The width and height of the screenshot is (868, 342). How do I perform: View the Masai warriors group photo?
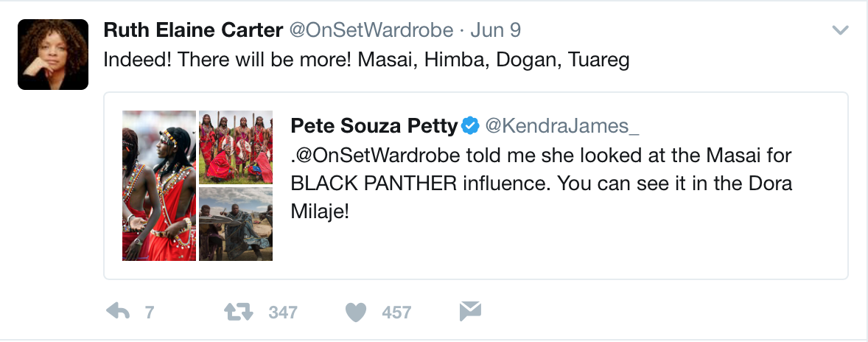pos(236,147)
